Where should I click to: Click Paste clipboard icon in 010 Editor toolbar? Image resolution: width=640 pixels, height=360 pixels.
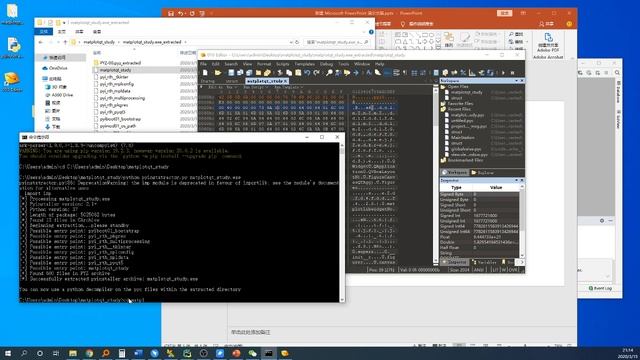coord(298,73)
